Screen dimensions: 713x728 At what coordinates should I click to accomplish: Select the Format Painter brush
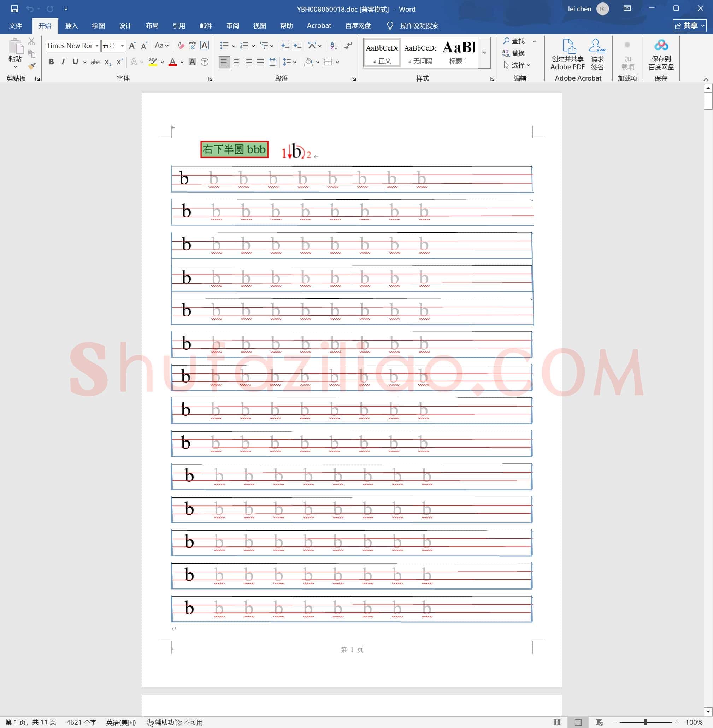(x=31, y=66)
